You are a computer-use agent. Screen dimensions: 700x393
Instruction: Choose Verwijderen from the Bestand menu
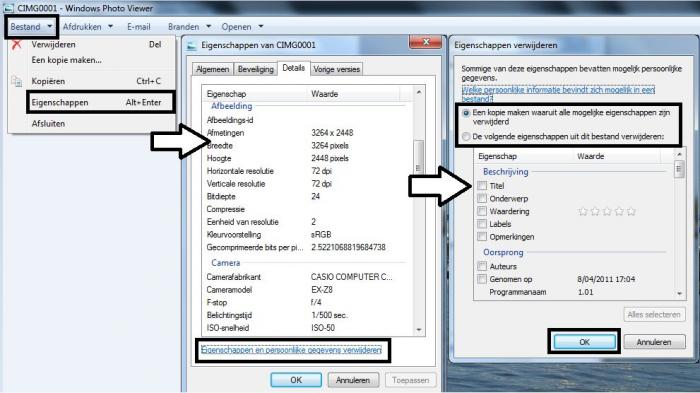pos(91,44)
